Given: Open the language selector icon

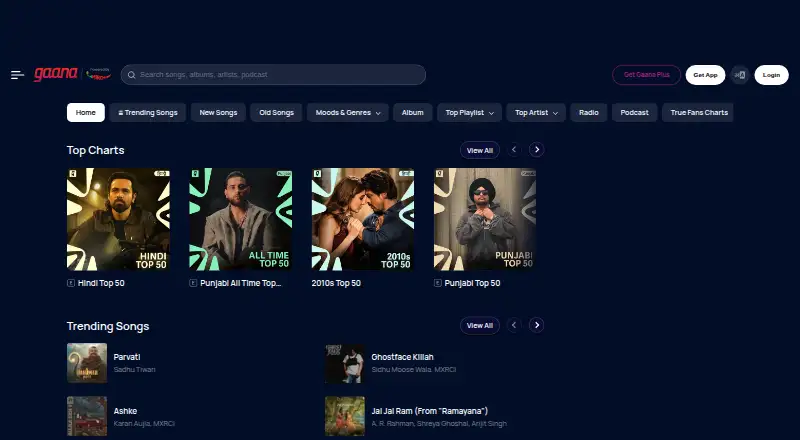Looking at the screenshot, I should (x=740, y=75).
